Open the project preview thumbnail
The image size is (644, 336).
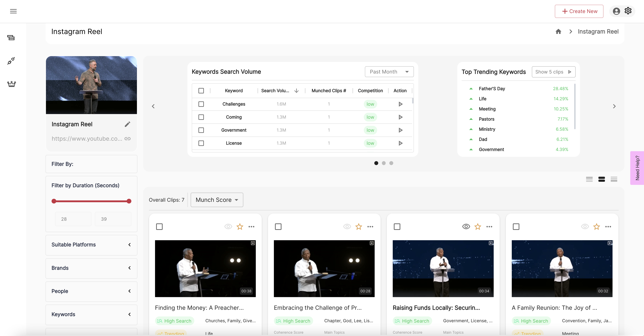(91, 85)
